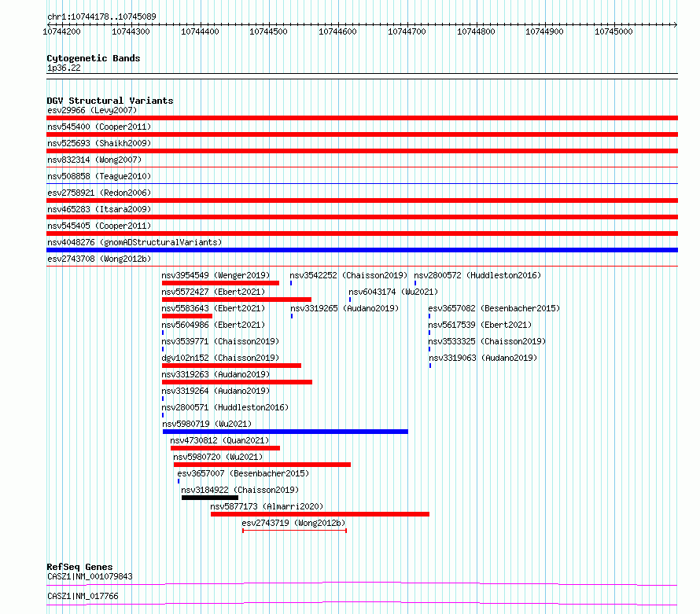Open nsv508858 (Teague2010) label

99,176
